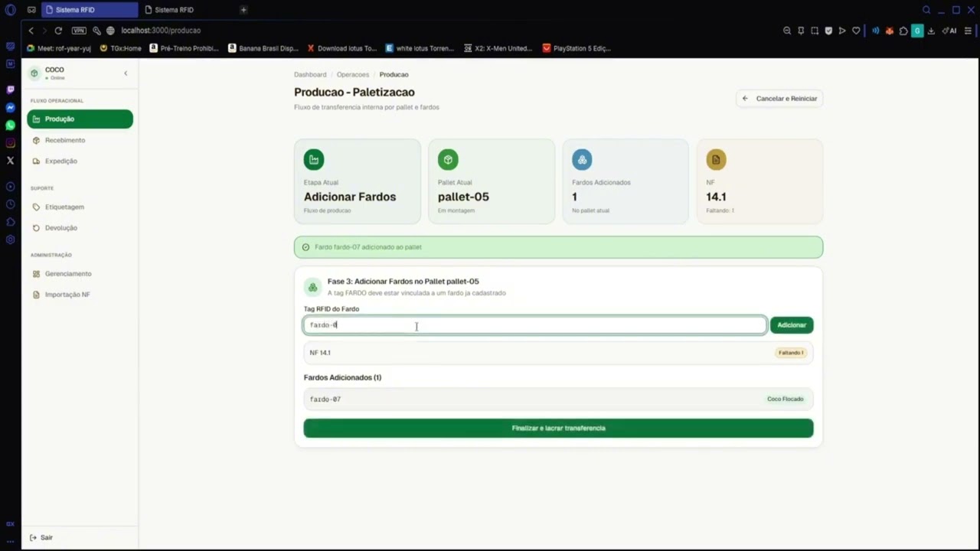980x551 pixels.
Task: Open Etiquetagem in the sidebar
Action: [80, 207]
